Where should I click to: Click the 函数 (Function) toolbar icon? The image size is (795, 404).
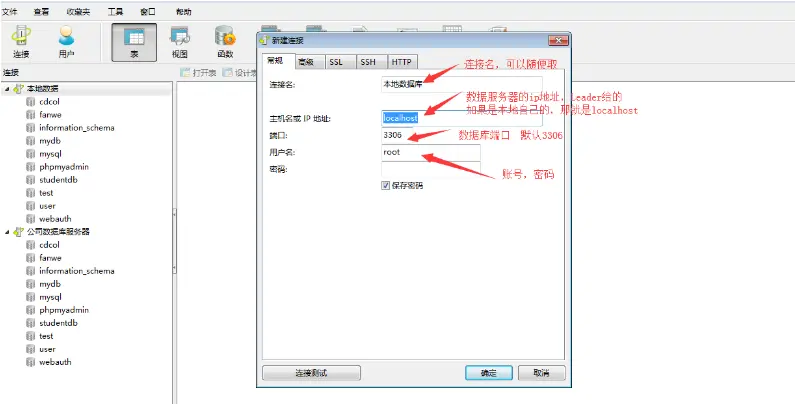pos(225,43)
